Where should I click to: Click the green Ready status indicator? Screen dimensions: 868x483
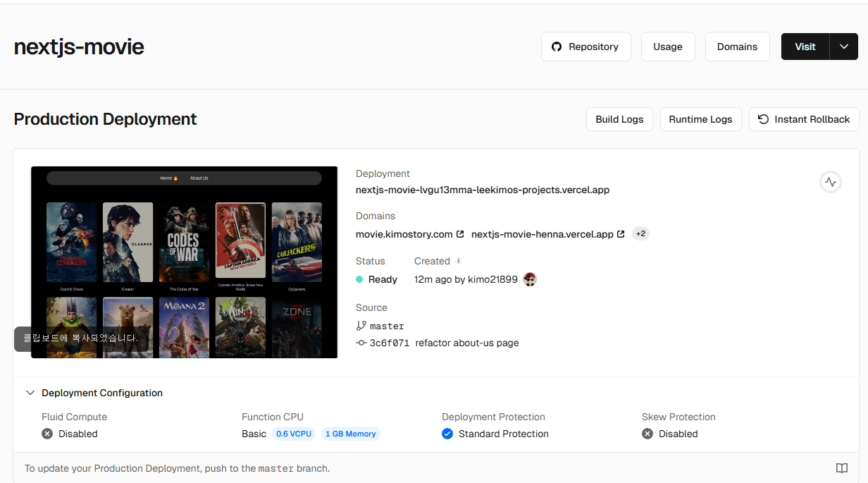pos(359,279)
